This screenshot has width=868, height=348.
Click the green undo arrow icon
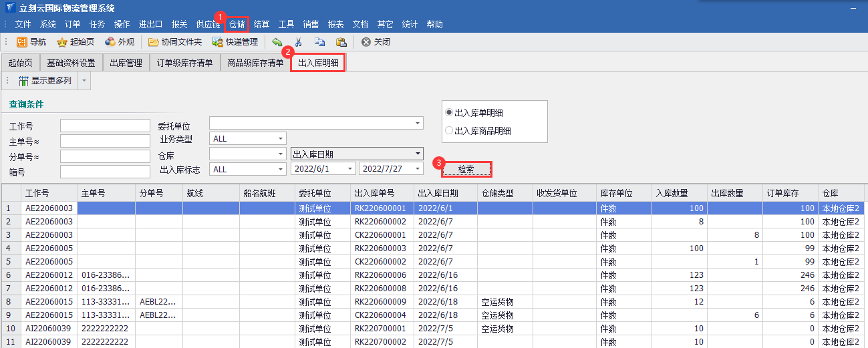[x=277, y=42]
